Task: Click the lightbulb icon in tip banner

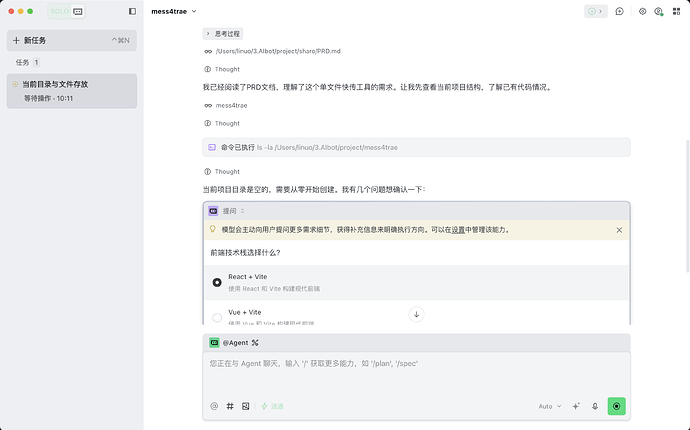Action: [213, 229]
